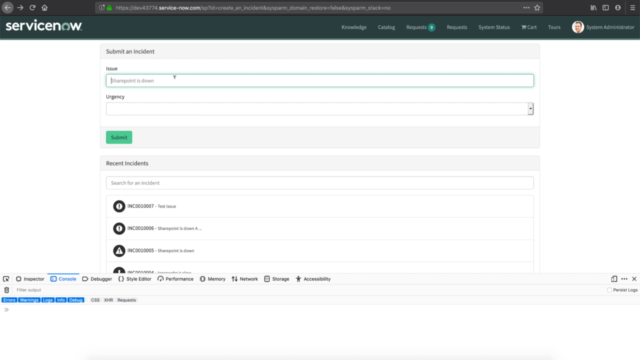Open the page actions three-dot menu in address bar

[526, 8]
